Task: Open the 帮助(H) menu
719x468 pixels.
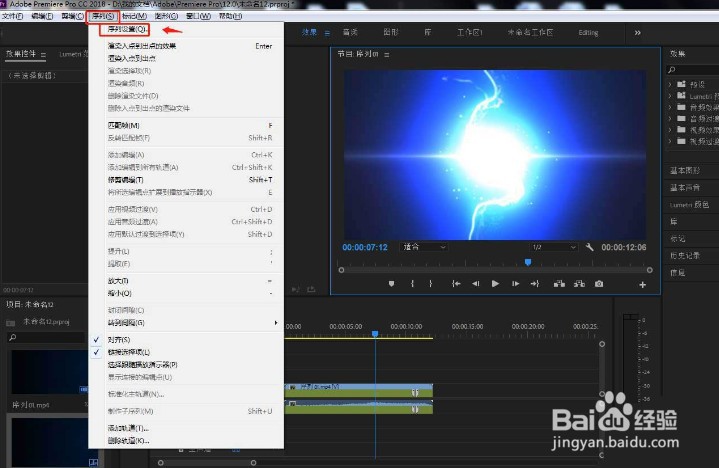Action: (230, 16)
